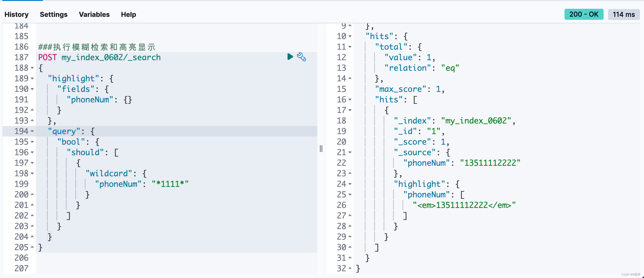
Task: Fold the wildcard block at line 198
Action: [32, 174]
